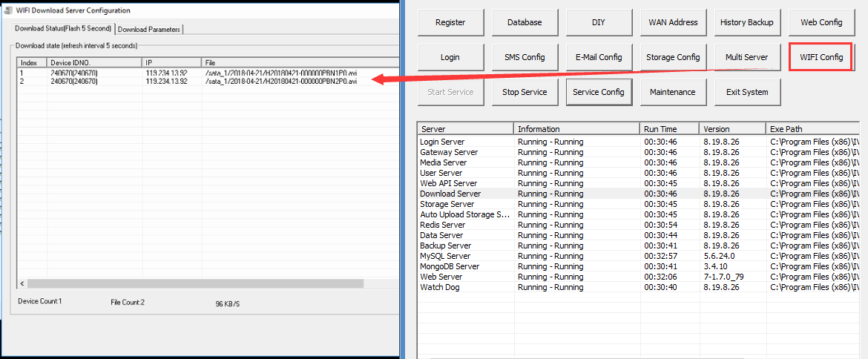Open WAN Address settings
Image resolution: width=868 pixels, height=359 pixels.
tap(673, 23)
